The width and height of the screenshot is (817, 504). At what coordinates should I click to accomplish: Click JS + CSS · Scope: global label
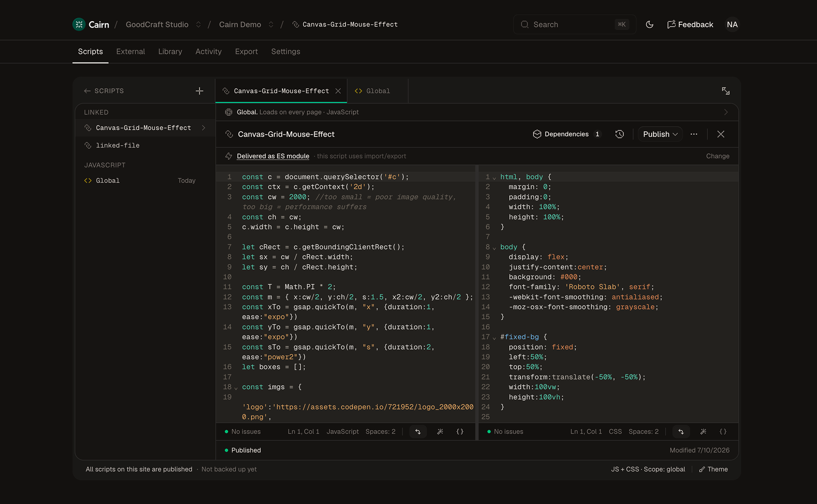tap(648, 470)
